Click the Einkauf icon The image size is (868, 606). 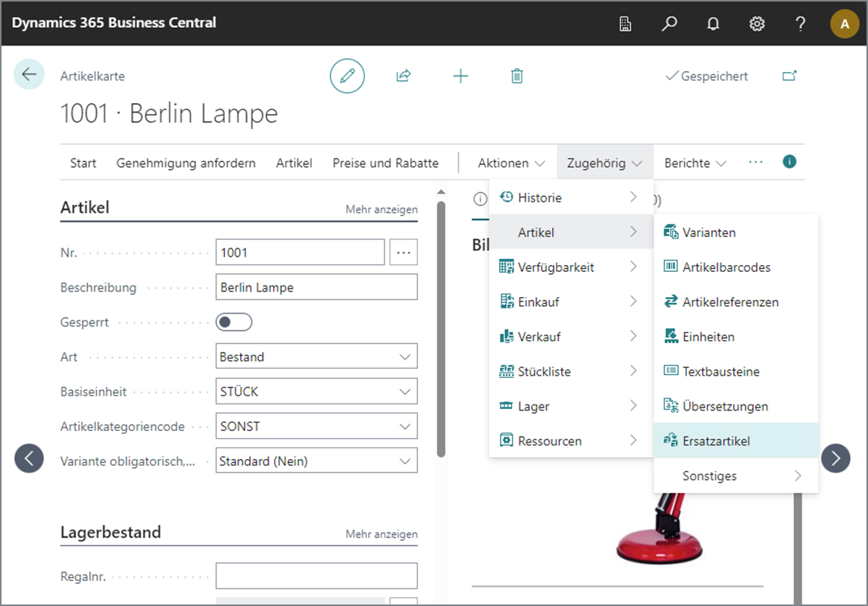click(506, 301)
